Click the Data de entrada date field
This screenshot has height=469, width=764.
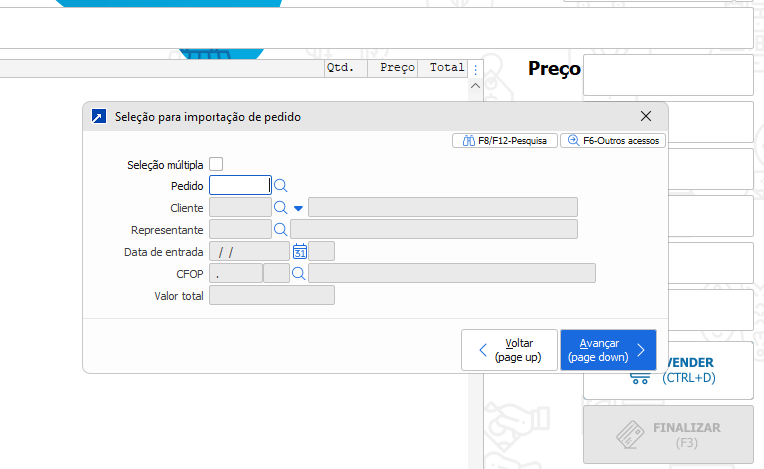249,251
